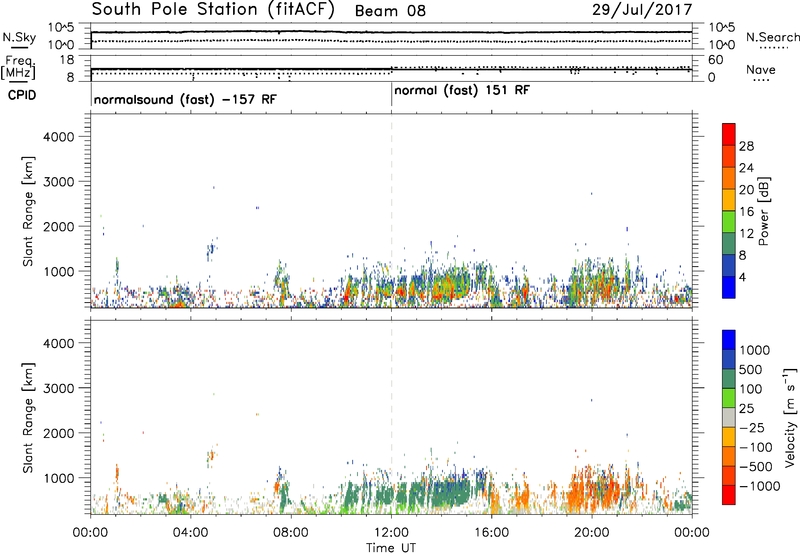Click the "N.Sky" legend label

coord(19,37)
